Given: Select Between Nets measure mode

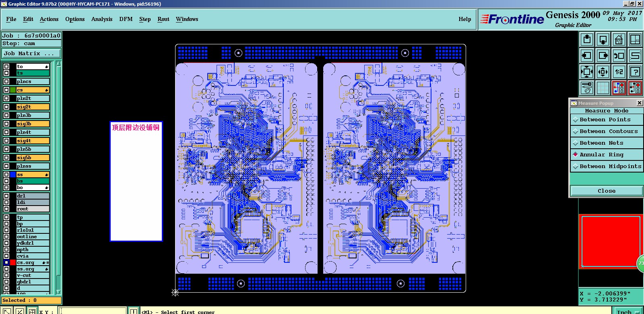Looking at the screenshot, I should [607, 143].
